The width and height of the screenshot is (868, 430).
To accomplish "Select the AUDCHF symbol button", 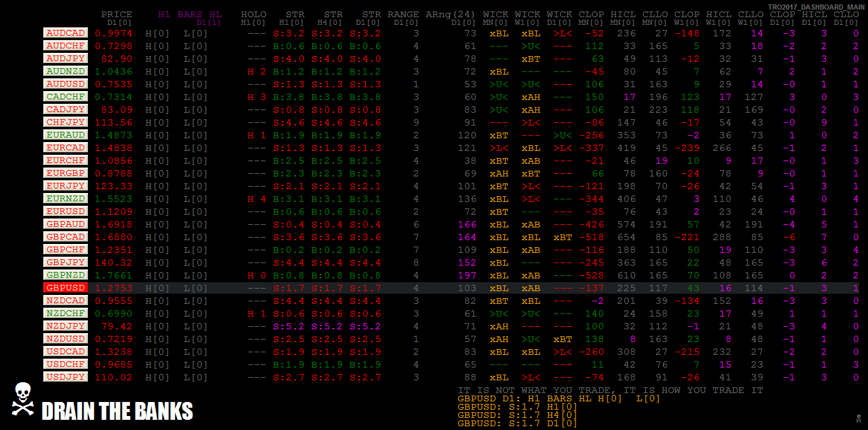I will tap(66, 45).
